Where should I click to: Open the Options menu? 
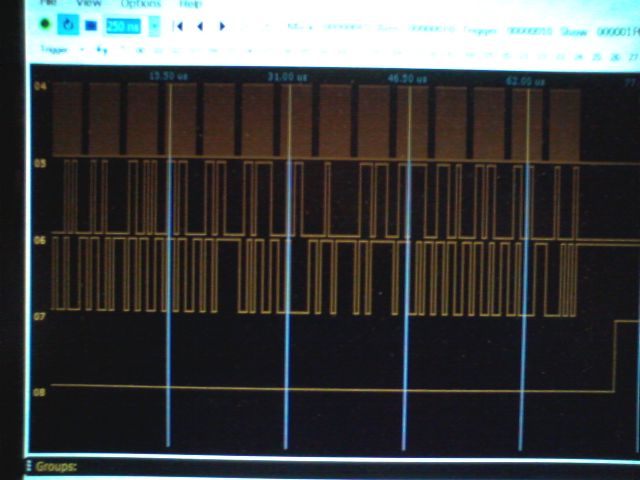[140, 4]
